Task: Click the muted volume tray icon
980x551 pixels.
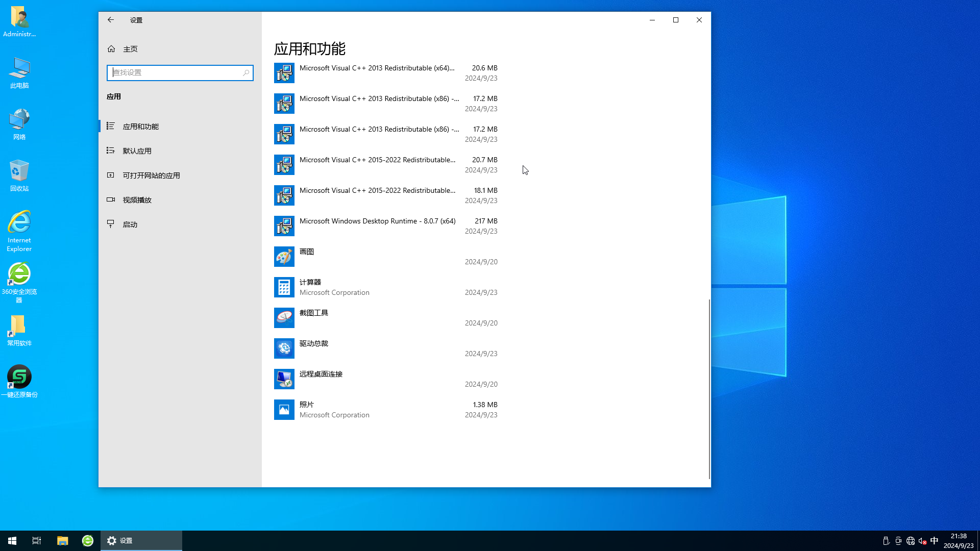Action: tap(922, 541)
